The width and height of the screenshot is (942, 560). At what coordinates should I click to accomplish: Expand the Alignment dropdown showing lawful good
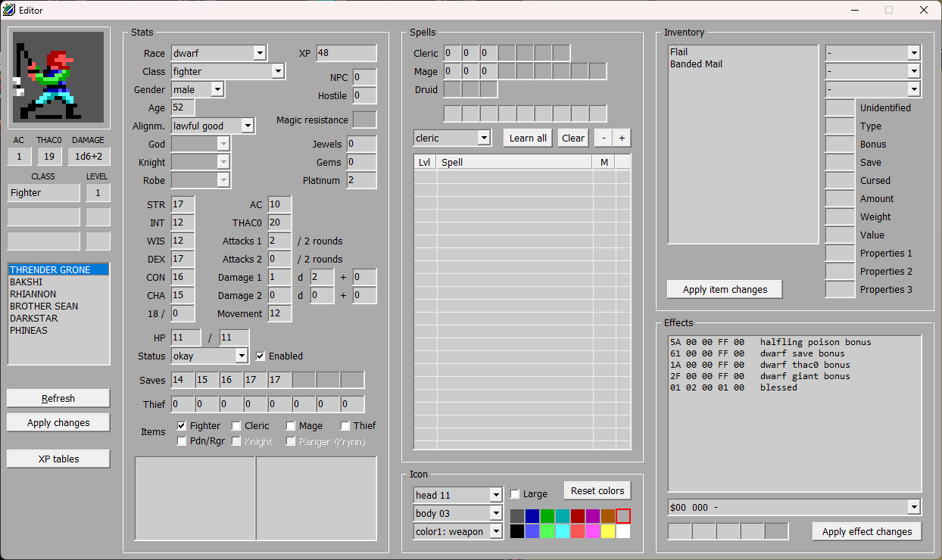click(x=213, y=126)
